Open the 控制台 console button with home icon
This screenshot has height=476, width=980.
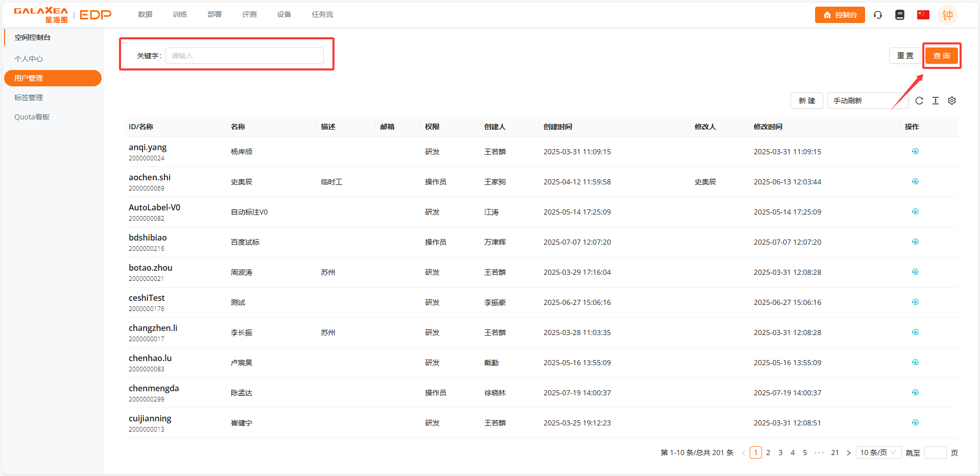(840, 15)
